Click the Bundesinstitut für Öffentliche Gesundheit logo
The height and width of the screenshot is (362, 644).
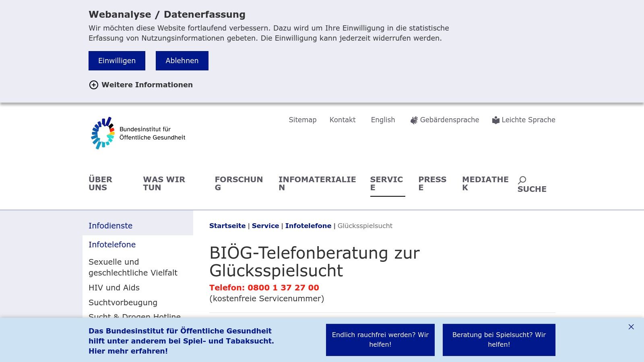click(138, 134)
